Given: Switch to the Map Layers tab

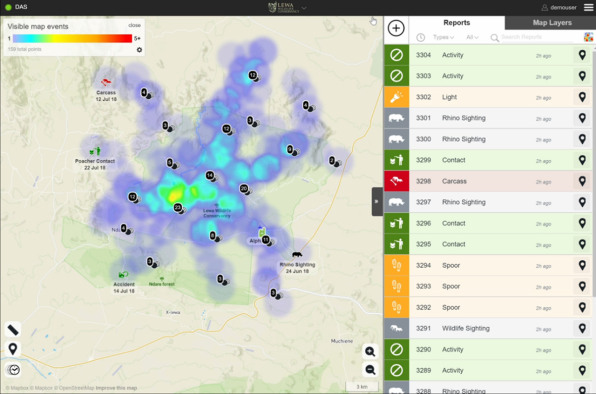Looking at the screenshot, I should click(552, 23).
